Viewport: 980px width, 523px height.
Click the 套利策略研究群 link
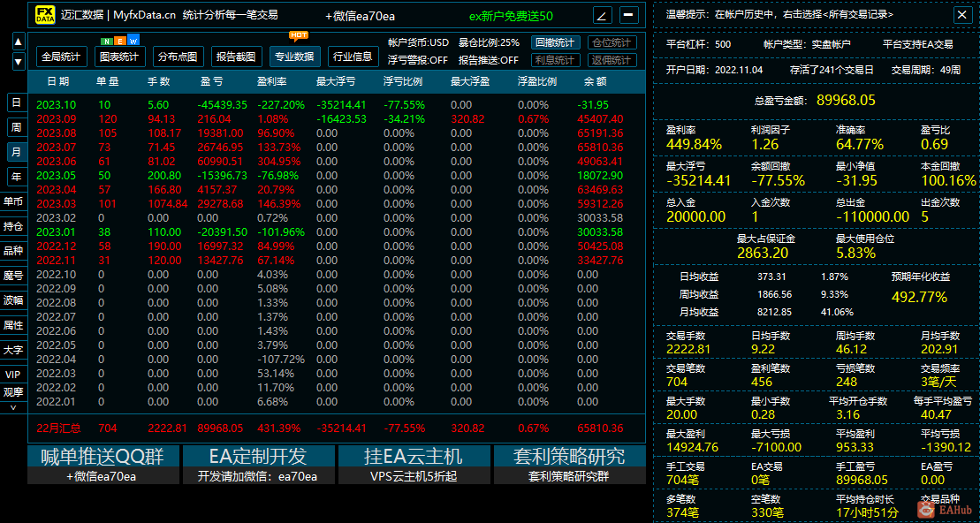tap(569, 477)
